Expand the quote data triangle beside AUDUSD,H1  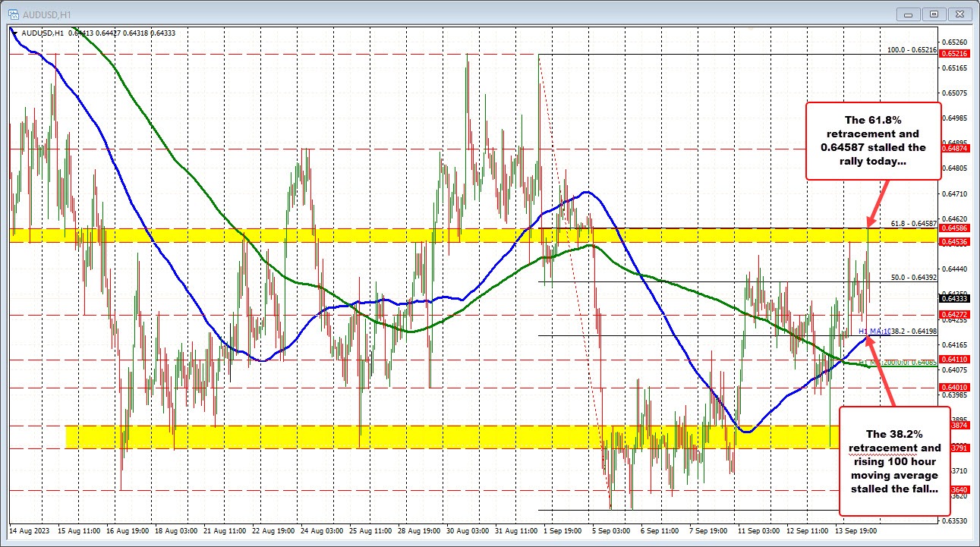tap(14, 32)
